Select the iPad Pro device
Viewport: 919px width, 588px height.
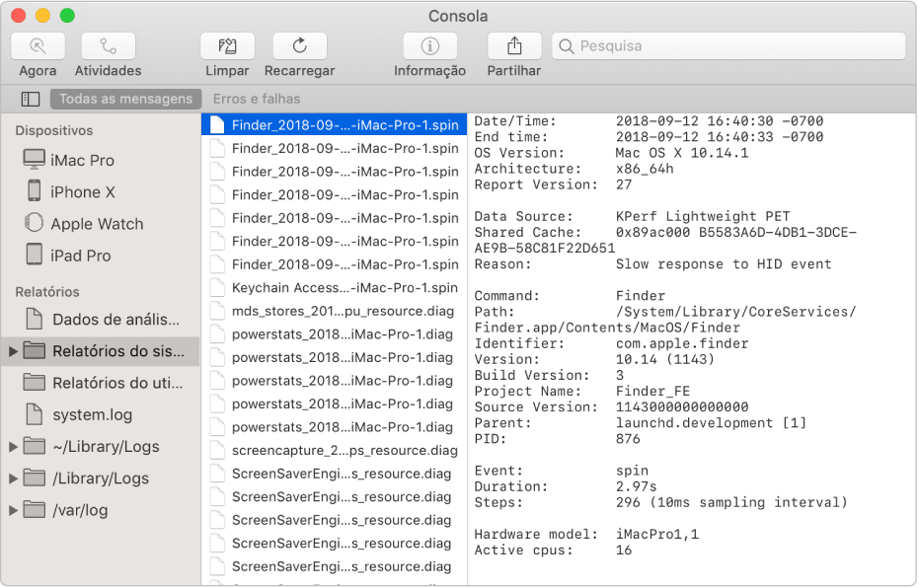[101, 256]
